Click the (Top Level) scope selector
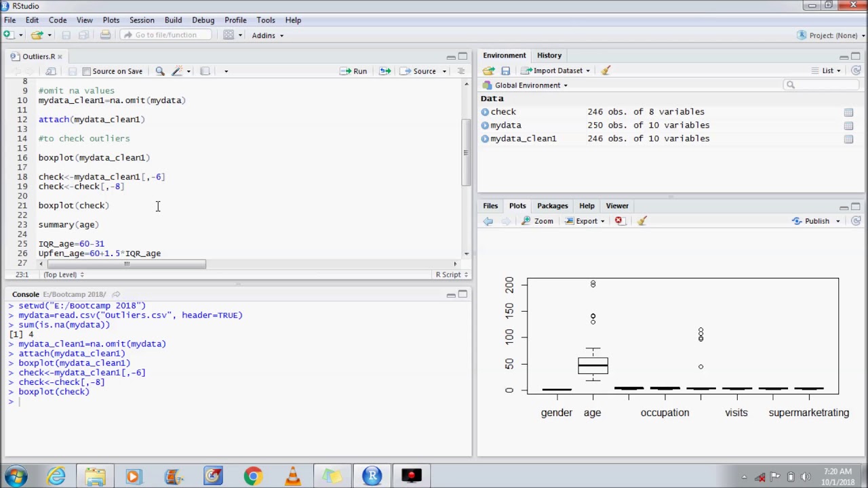This screenshot has width=868, height=488. pos(62,274)
